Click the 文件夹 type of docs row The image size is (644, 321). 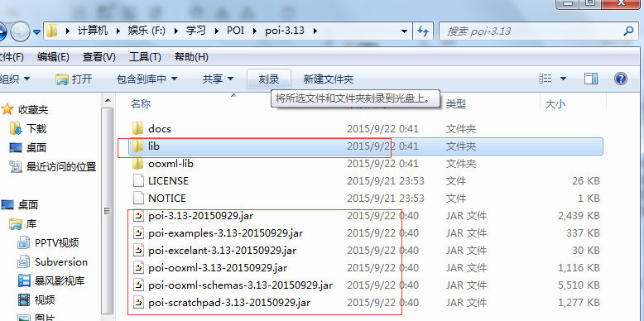tap(461, 128)
